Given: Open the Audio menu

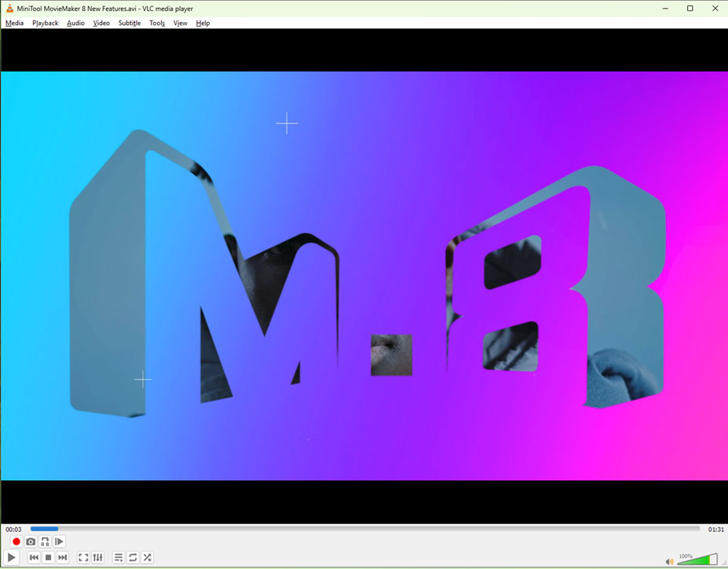Looking at the screenshot, I should (75, 23).
